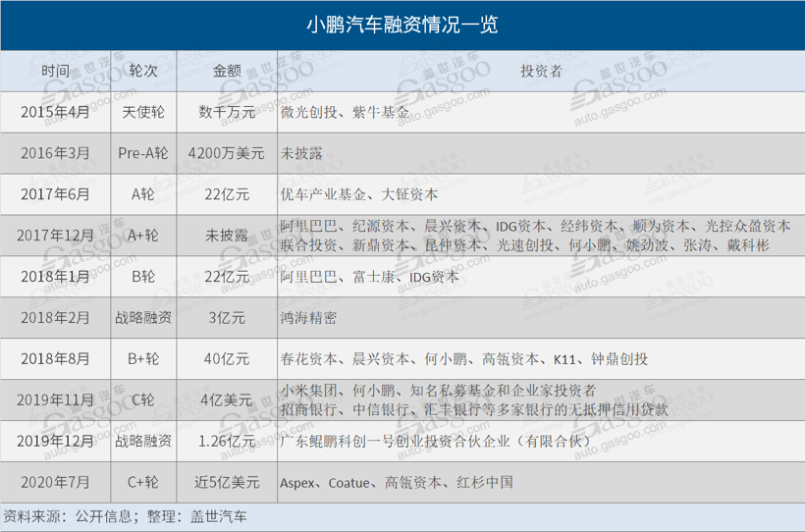Select the 金额 column header
Image resolution: width=805 pixels, height=532 pixels.
click(x=227, y=71)
